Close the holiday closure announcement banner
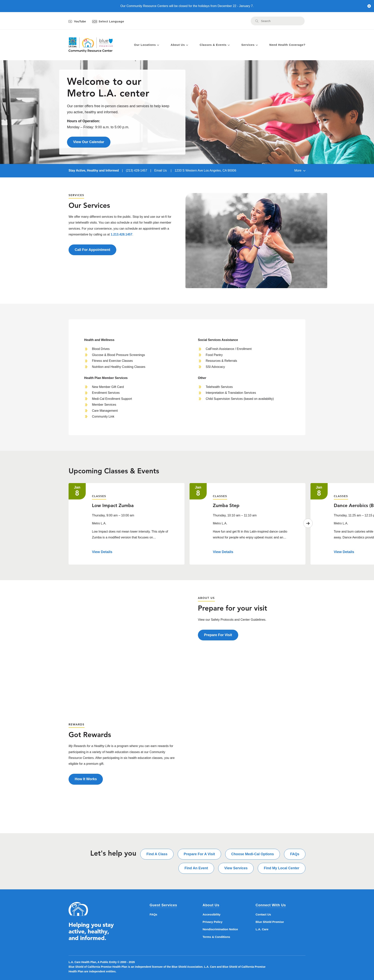The width and height of the screenshot is (374, 980). (369, 6)
